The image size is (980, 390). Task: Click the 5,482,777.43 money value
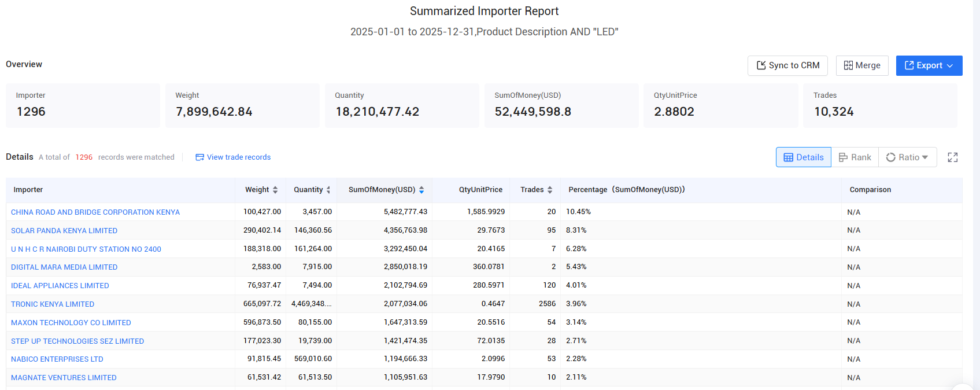[405, 212]
